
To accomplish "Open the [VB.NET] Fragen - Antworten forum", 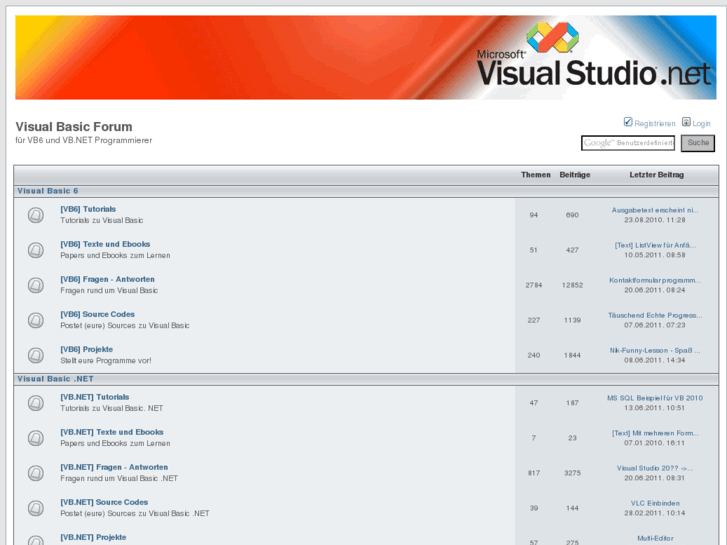I will [114, 467].
